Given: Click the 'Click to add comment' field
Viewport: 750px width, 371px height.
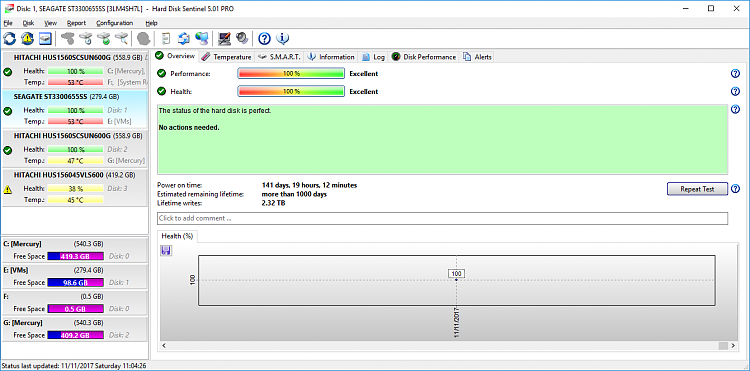Looking at the screenshot, I should click(x=442, y=218).
